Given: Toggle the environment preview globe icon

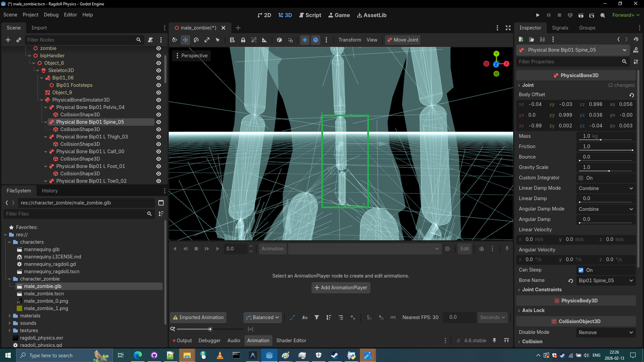Looking at the screenshot, I should pyautogui.click(x=316, y=40).
